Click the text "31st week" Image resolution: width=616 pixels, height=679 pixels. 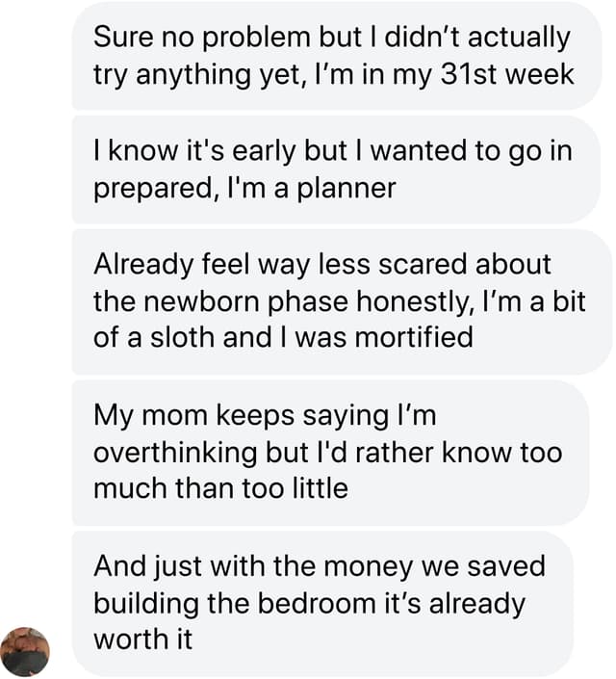(506, 73)
